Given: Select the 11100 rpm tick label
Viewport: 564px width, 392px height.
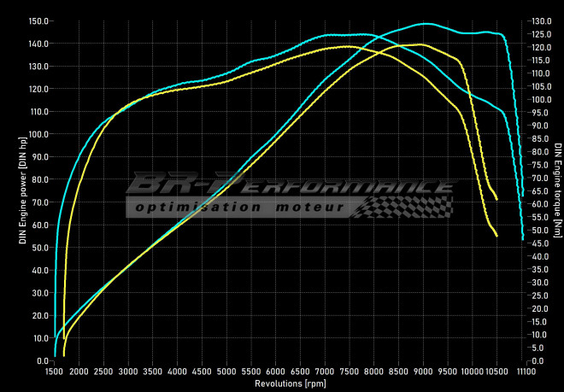Looking at the screenshot, I should click(526, 372).
